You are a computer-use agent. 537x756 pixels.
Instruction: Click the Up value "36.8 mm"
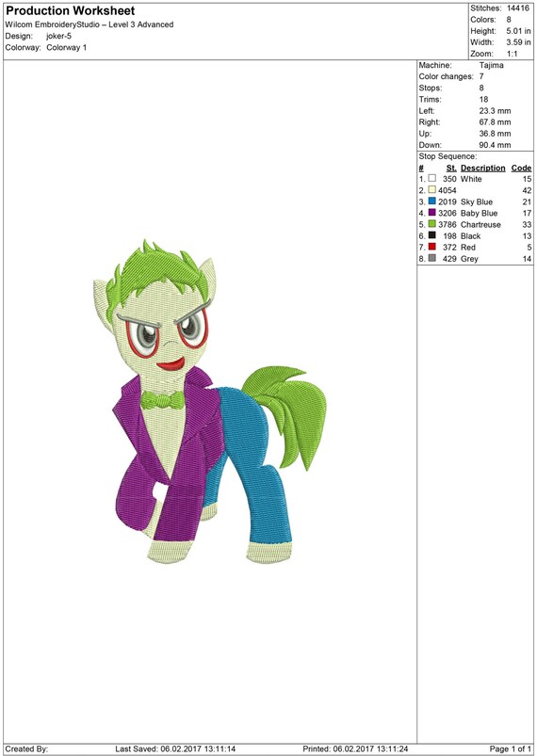pyautogui.click(x=495, y=134)
